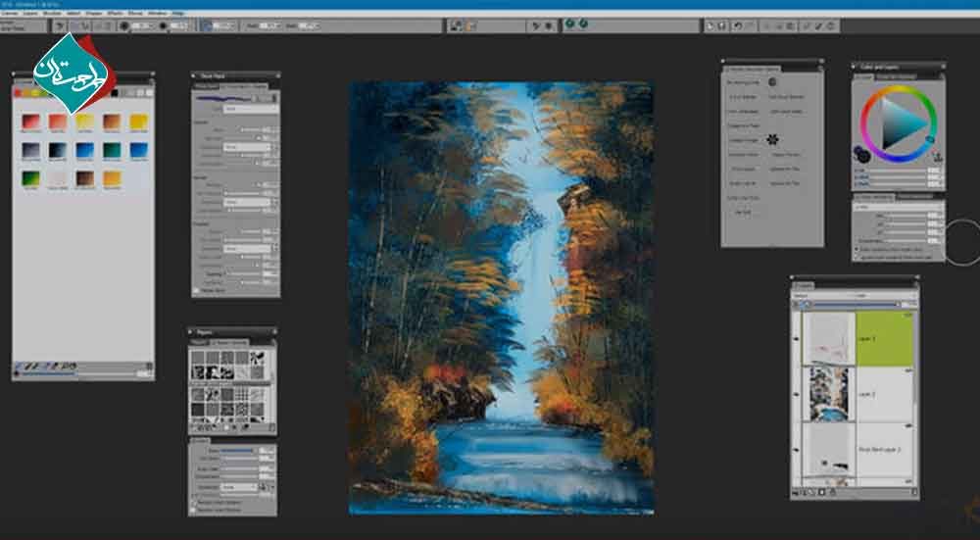Screen dimensions: 980x540
Task: Toggle the checkbox at stroke panel bottom
Action: click(x=196, y=291)
